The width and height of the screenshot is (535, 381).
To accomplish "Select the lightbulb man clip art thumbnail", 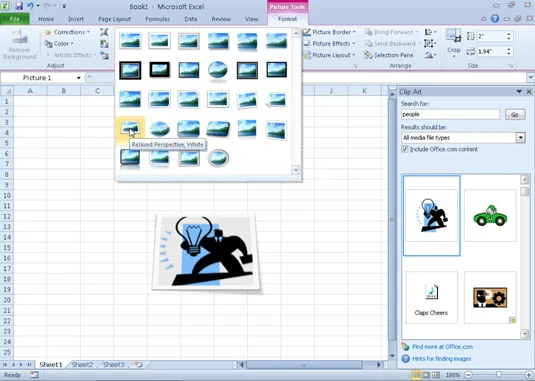I will tap(432, 216).
